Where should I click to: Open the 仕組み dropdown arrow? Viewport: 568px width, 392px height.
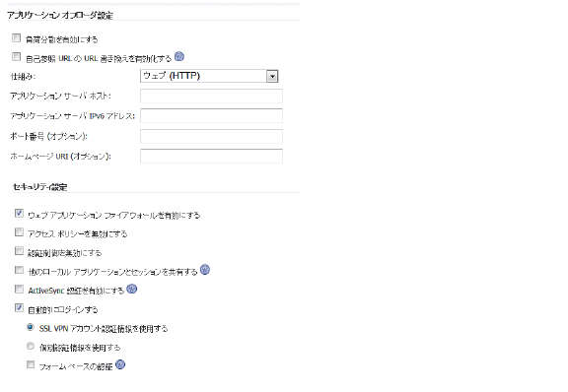272,77
